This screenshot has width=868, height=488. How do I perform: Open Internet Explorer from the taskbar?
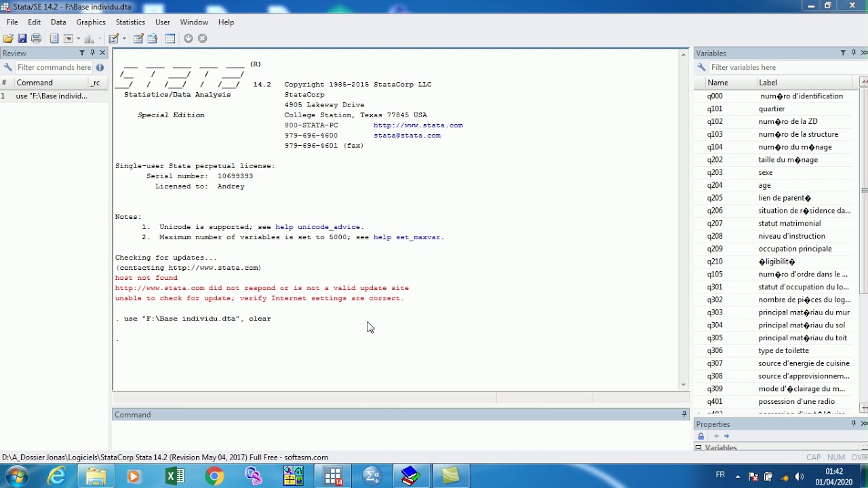tap(57, 476)
